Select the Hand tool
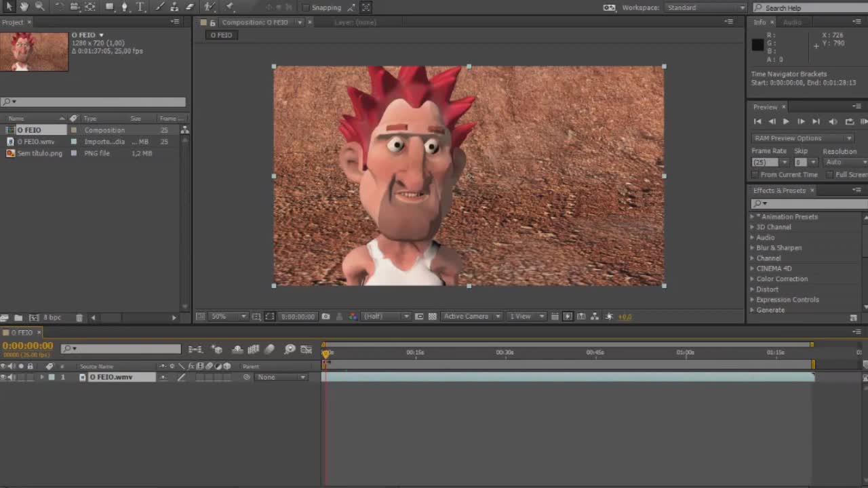Screen dimensions: 868x488 [x=24, y=7]
